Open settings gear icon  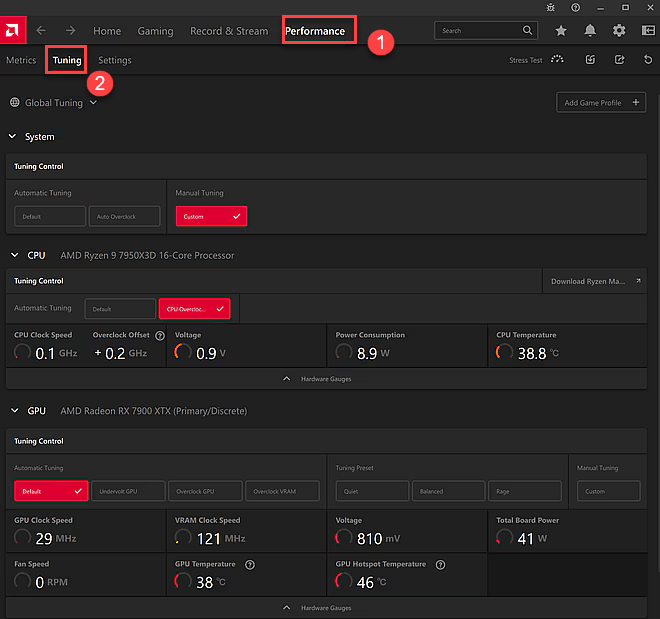619,31
